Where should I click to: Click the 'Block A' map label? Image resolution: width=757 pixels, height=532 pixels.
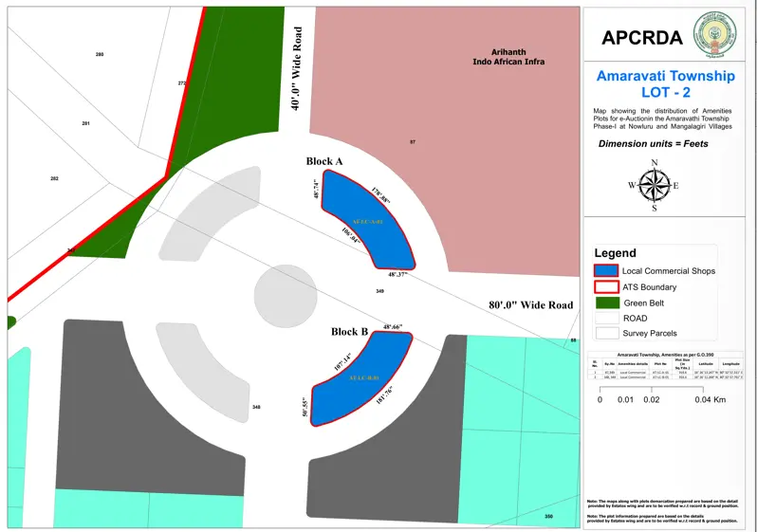(324, 161)
